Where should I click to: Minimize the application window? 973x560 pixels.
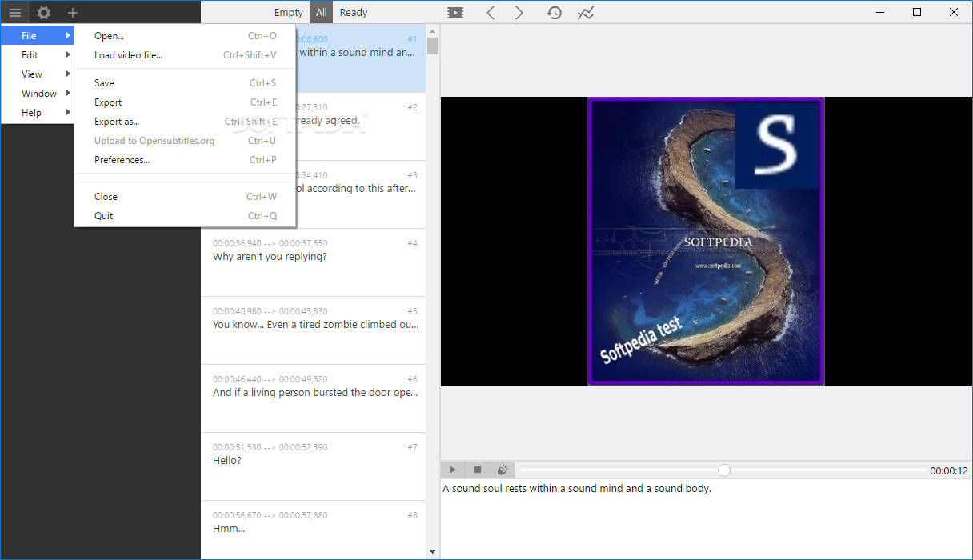coord(880,12)
